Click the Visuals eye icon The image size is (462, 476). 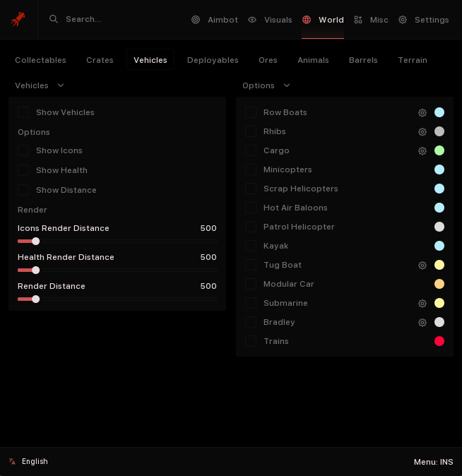(x=252, y=20)
